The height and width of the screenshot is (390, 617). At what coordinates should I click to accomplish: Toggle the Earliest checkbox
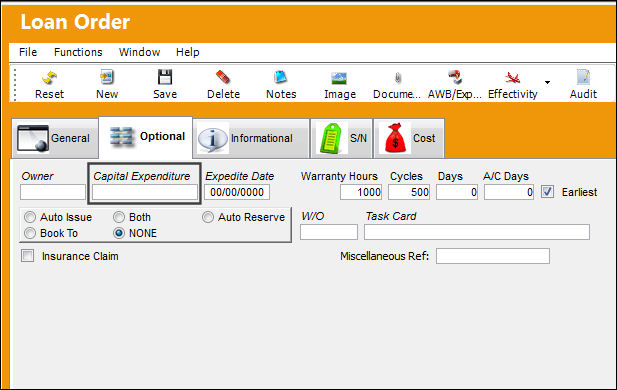[547, 192]
